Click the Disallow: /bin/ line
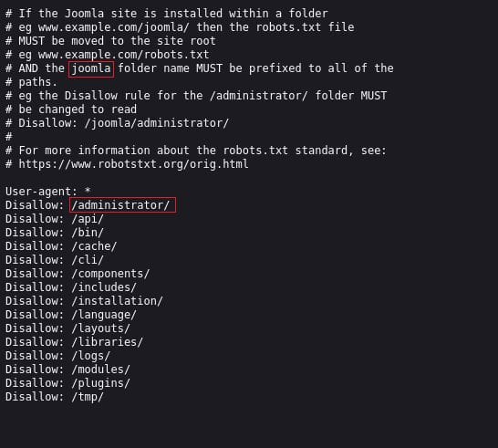The height and width of the screenshot is (448, 498). pos(55,233)
